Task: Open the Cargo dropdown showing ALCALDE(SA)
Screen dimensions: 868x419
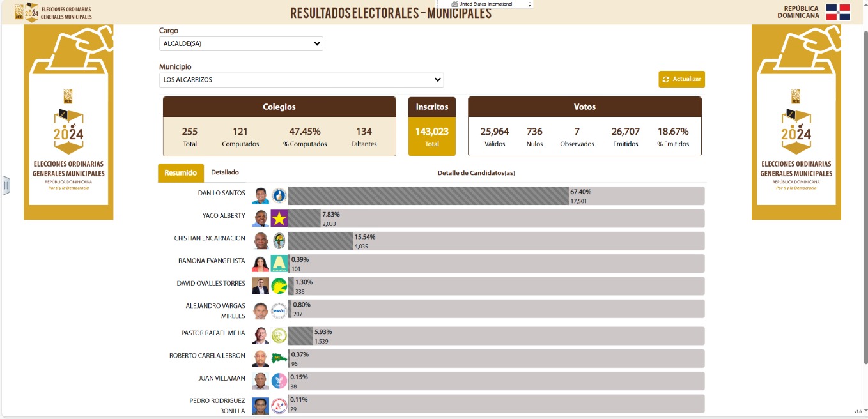Action: (241, 43)
